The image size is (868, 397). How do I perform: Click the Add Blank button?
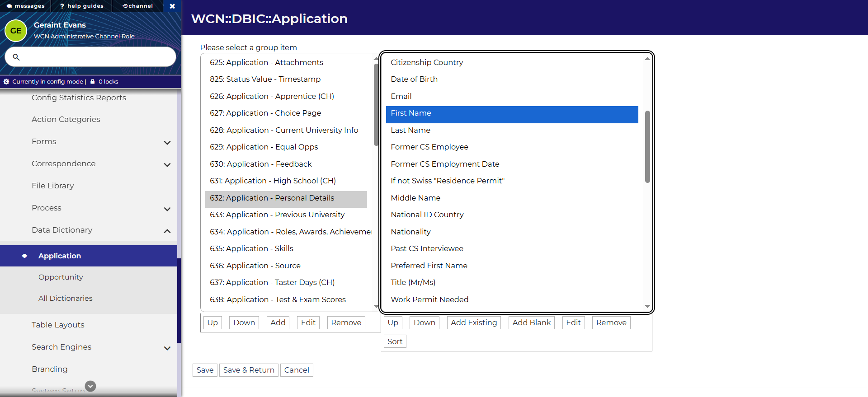(x=532, y=322)
